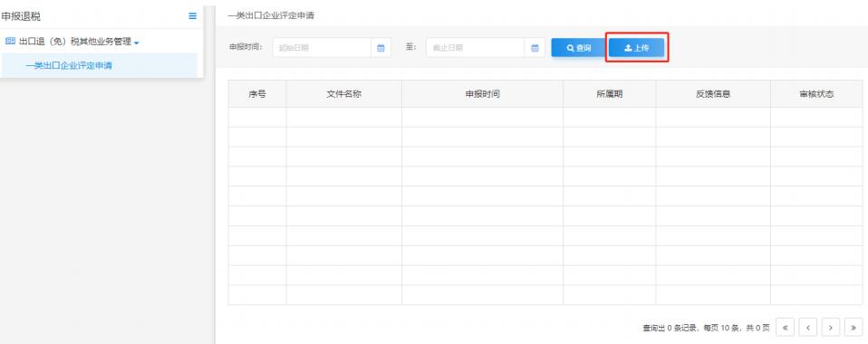Viewport: 868px width, 344px height.
Task: Select the 申报时间 column header
Action: click(482, 94)
